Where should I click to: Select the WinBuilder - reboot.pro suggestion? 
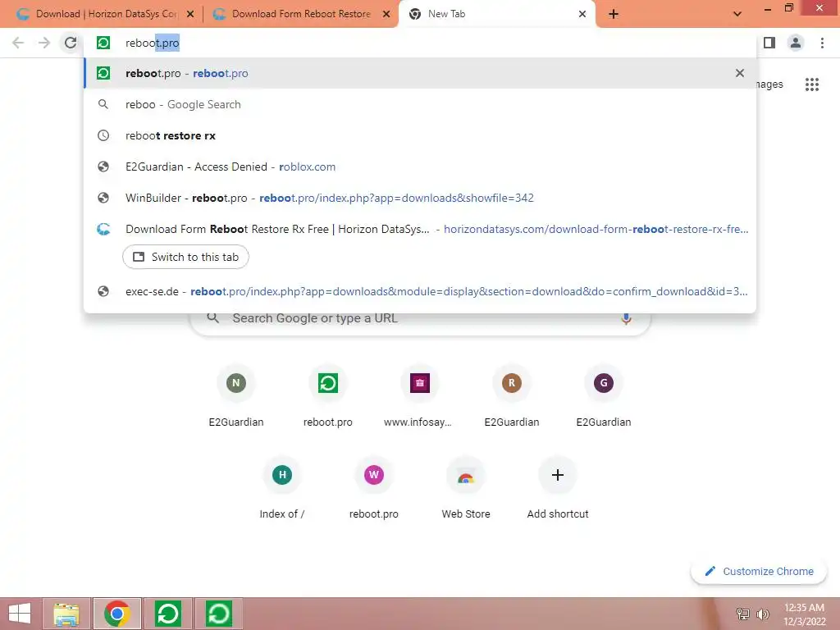coord(420,198)
